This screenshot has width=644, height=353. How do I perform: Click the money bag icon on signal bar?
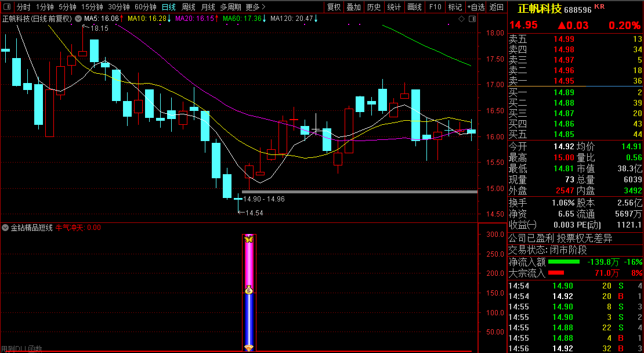pos(249,290)
